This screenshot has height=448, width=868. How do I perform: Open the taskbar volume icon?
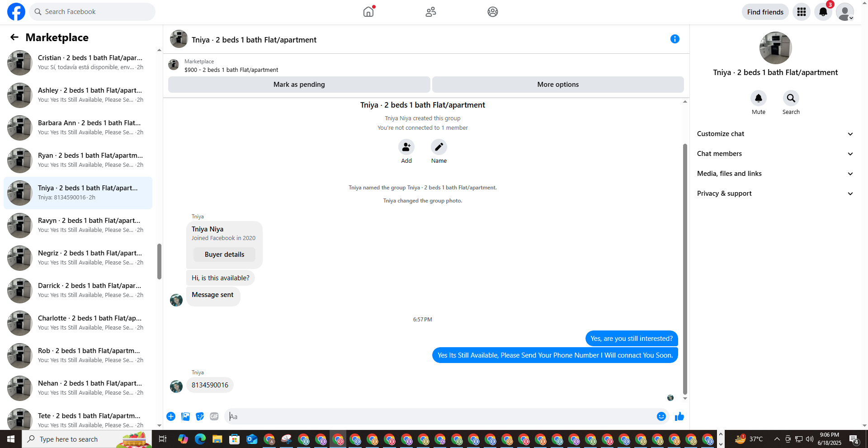click(x=810, y=439)
